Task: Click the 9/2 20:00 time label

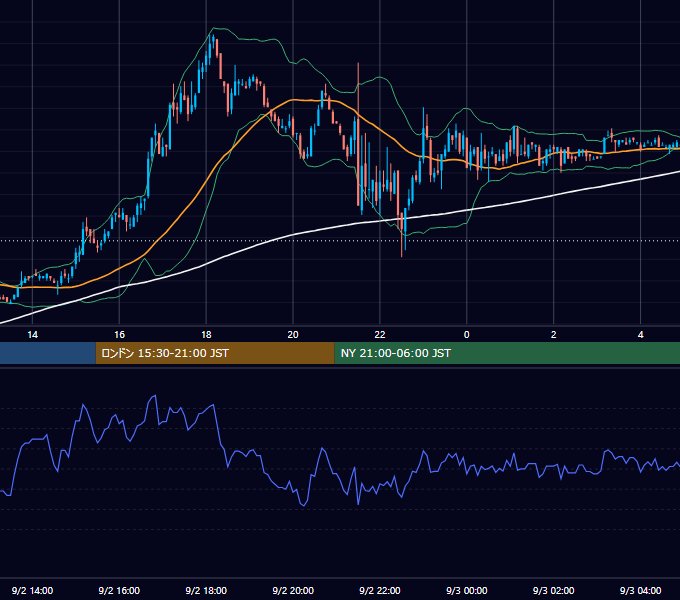Action: pos(293,590)
